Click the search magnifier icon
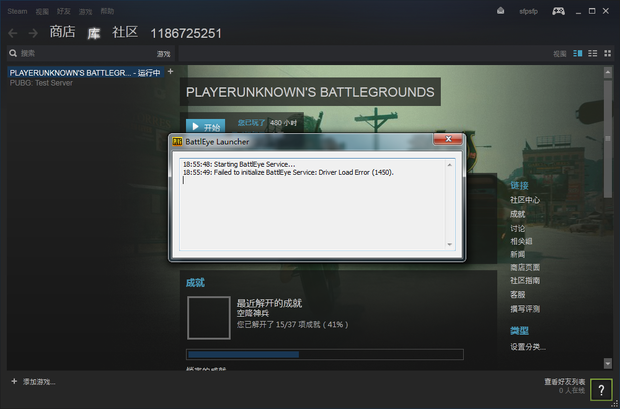Screen dimensions: 620x409 click(x=13, y=53)
